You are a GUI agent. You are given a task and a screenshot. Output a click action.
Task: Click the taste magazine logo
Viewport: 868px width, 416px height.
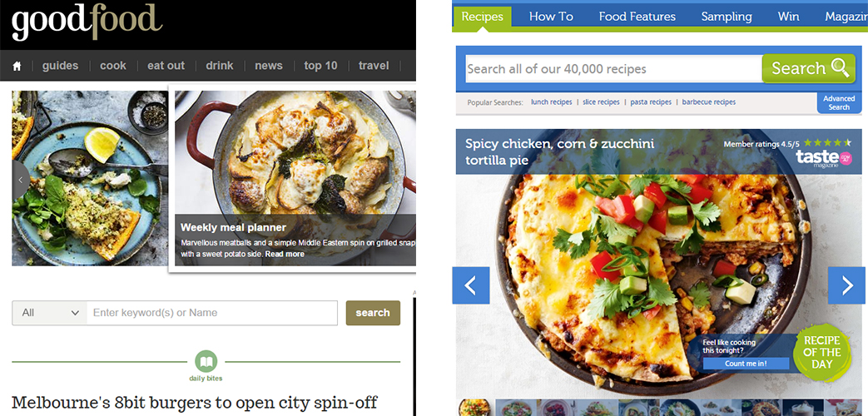point(824,159)
